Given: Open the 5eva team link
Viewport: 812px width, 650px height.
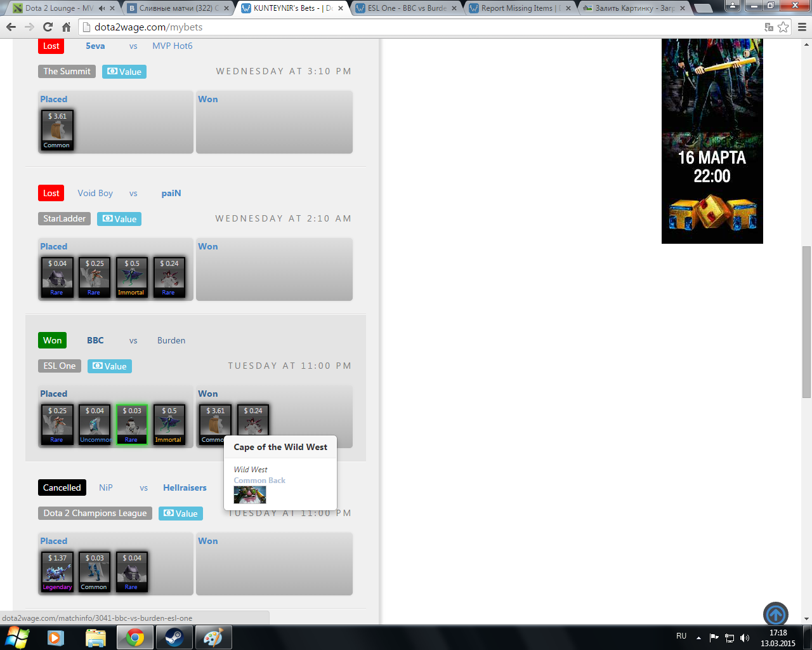Looking at the screenshot, I should click(95, 46).
